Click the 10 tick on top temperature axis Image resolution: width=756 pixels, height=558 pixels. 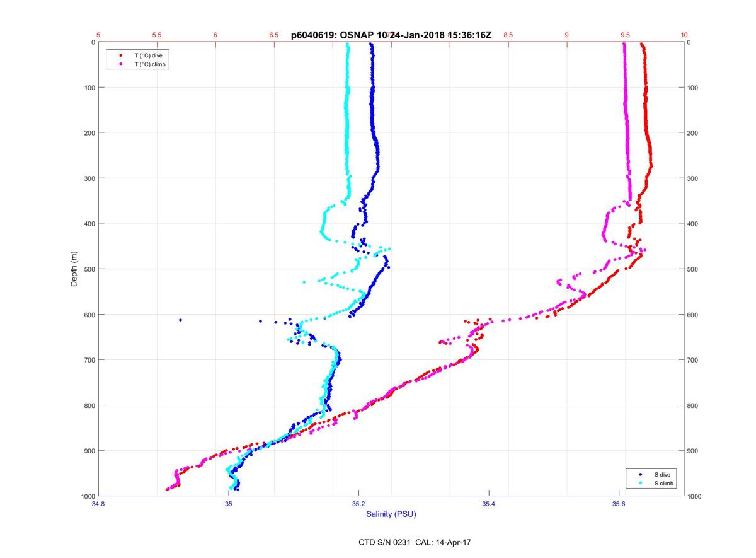click(x=684, y=35)
